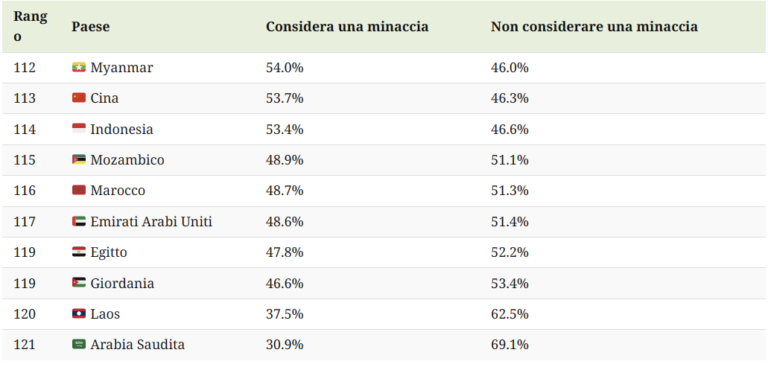
Task: Select the Myanmar country name
Action: [x=121, y=68]
